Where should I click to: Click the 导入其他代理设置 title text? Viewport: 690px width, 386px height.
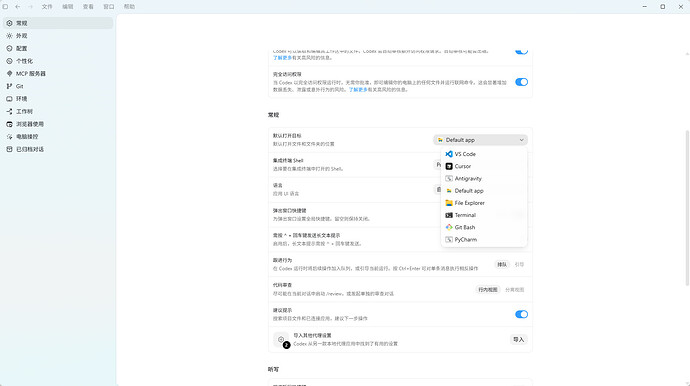[x=312, y=335]
